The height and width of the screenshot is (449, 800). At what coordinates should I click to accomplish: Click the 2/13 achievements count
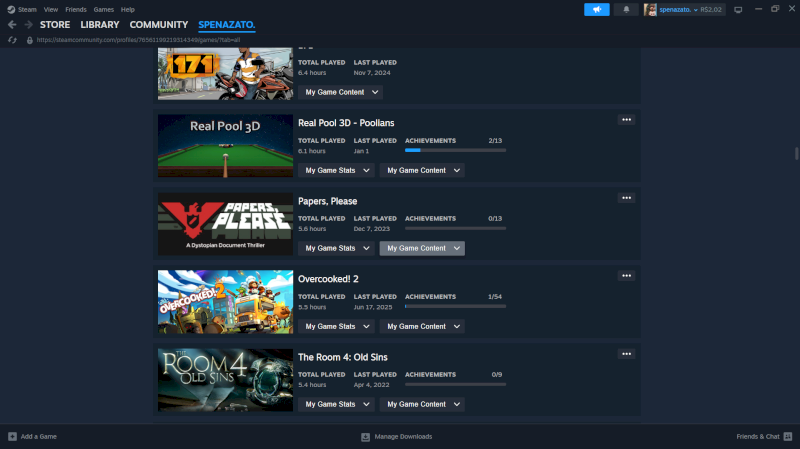point(495,140)
